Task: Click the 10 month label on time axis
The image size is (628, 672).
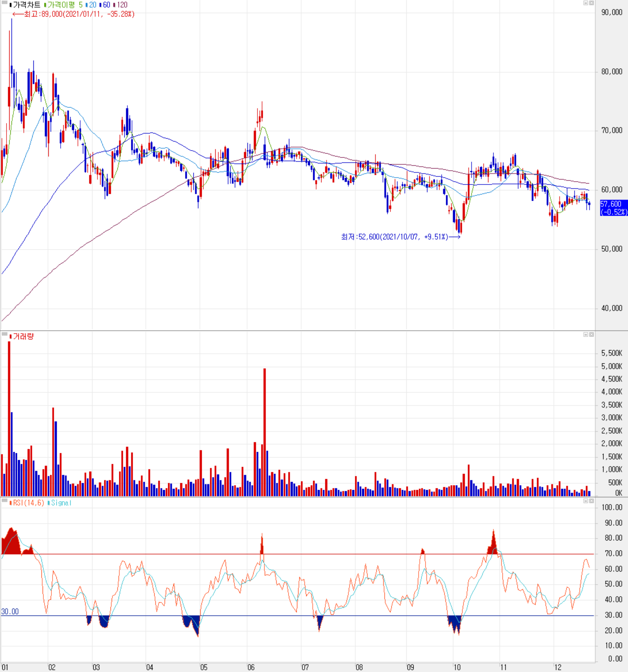Action: tap(457, 667)
